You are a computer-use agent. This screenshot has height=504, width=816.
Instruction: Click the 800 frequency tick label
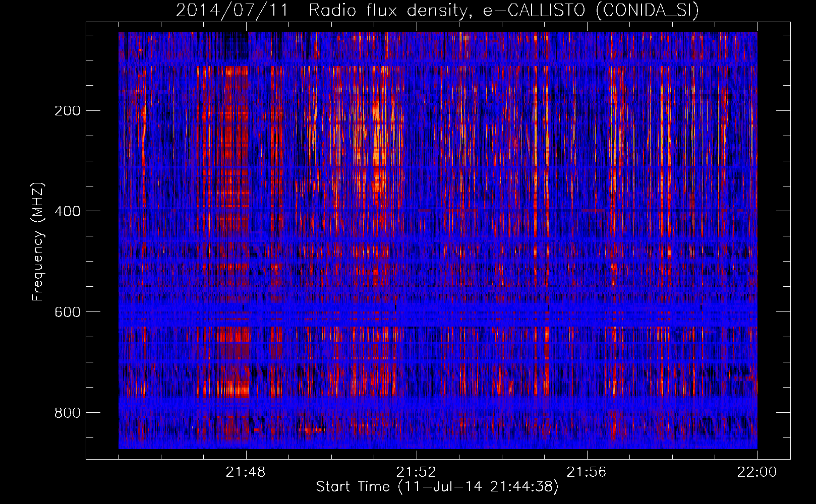tap(68, 412)
